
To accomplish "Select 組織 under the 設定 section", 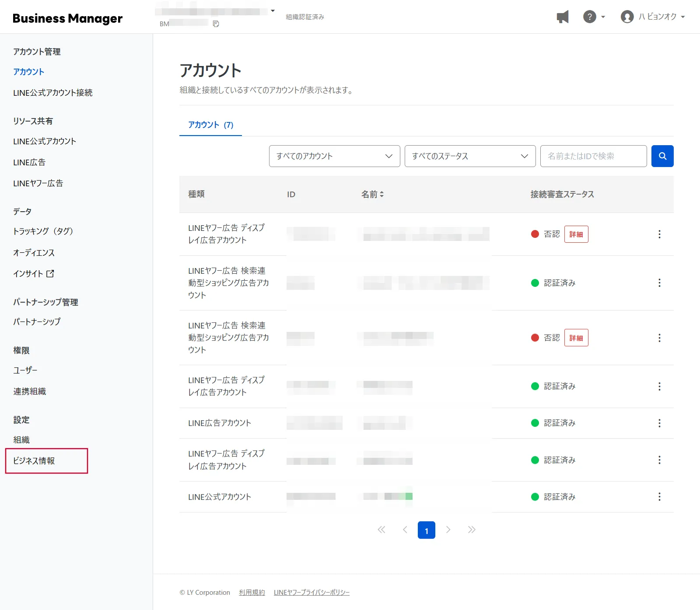I will pos(21,439).
